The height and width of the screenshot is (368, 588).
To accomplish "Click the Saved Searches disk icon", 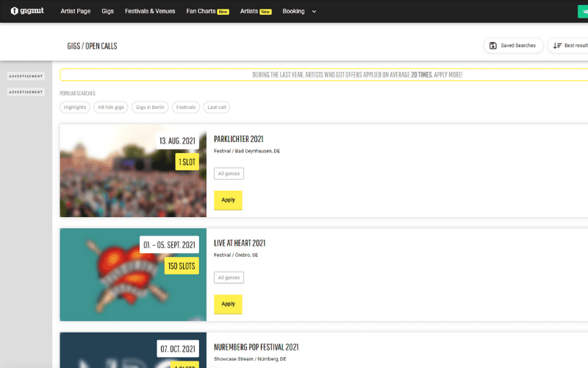I will [x=493, y=46].
